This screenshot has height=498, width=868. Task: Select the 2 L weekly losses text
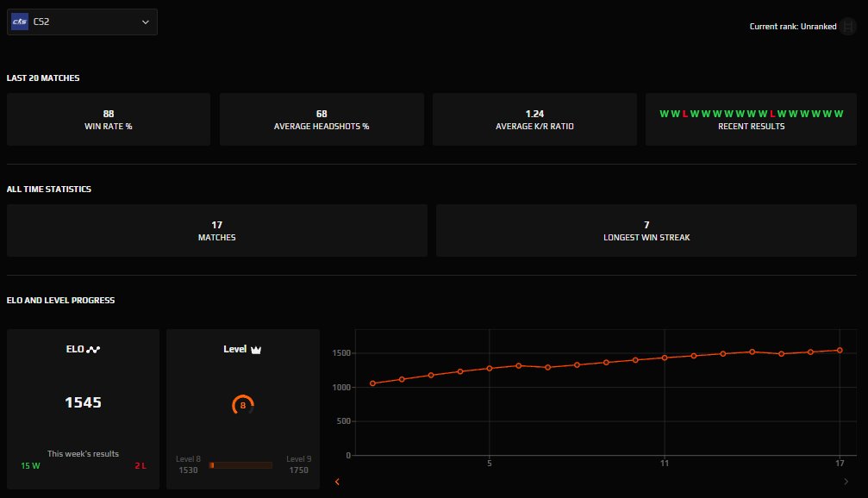140,465
